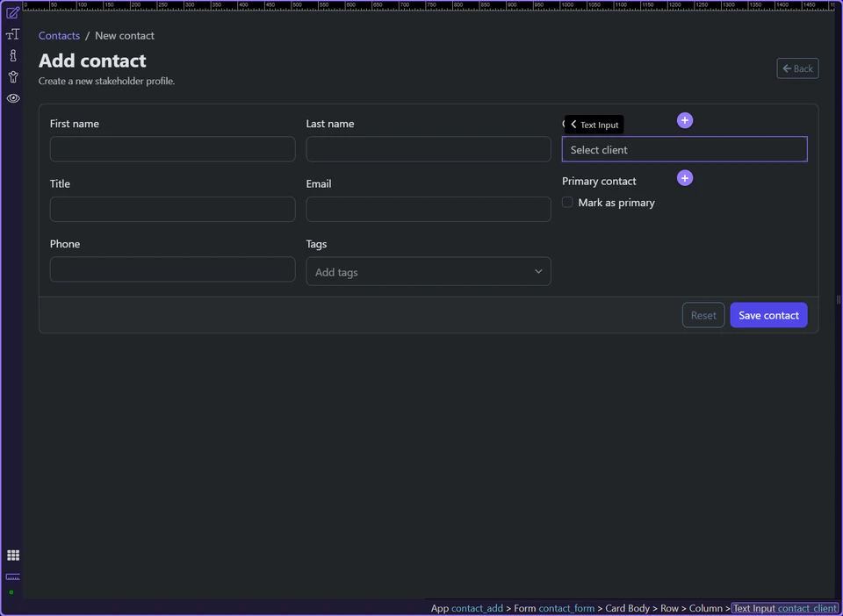Click the ruler icon near the sidebar bottom

click(x=12, y=577)
